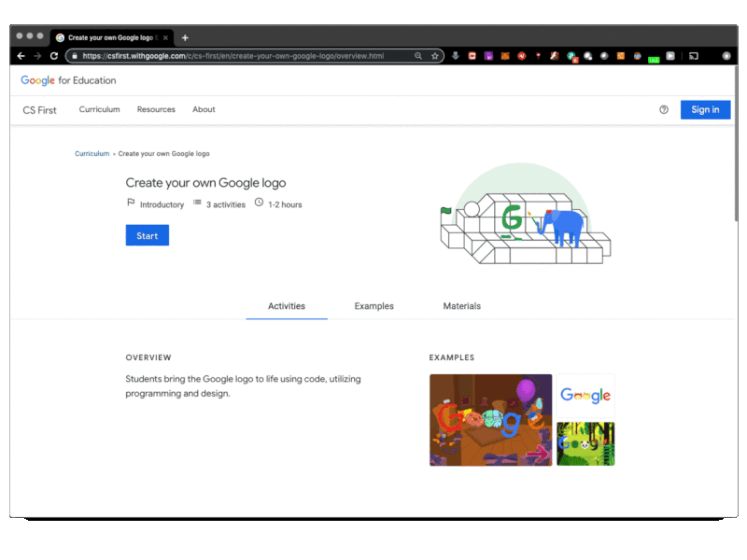Click the zoom magnifier icon in address bar
747x560 pixels.
[x=418, y=56]
